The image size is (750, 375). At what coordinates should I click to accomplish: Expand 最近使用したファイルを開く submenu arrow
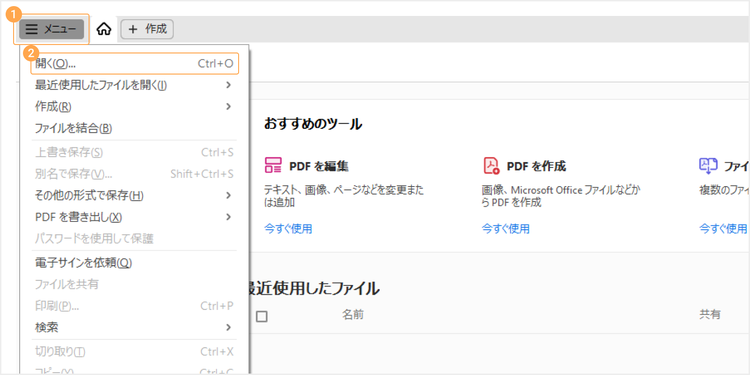click(x=229, y=85)
